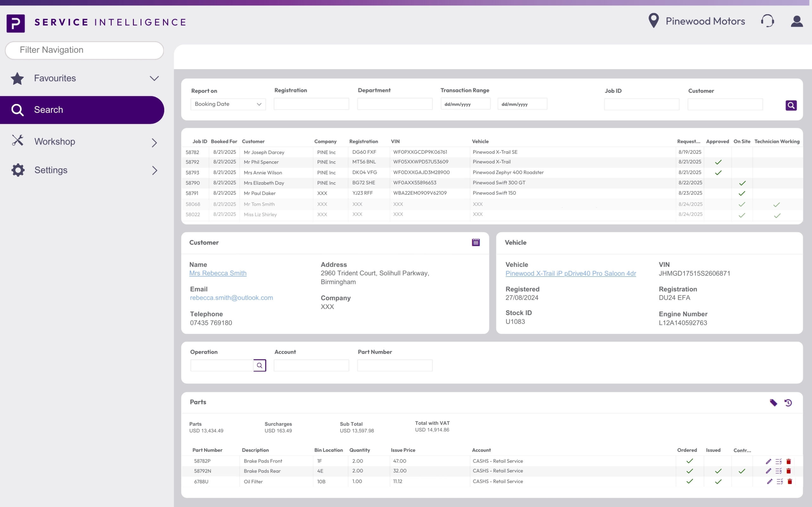Screen dimensions: 812x507
Task: Toggle Ordered check for Brake Pads Front
Action: click(690, 461)
